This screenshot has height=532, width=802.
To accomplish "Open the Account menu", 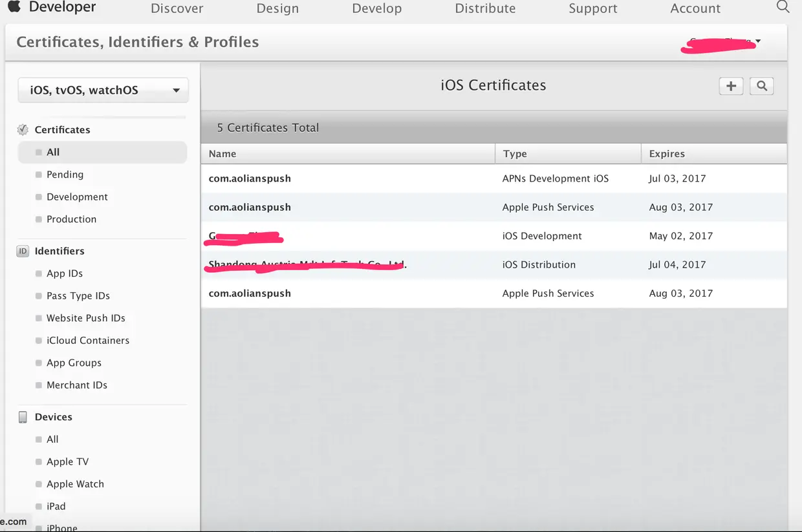I will pos(695,8).
